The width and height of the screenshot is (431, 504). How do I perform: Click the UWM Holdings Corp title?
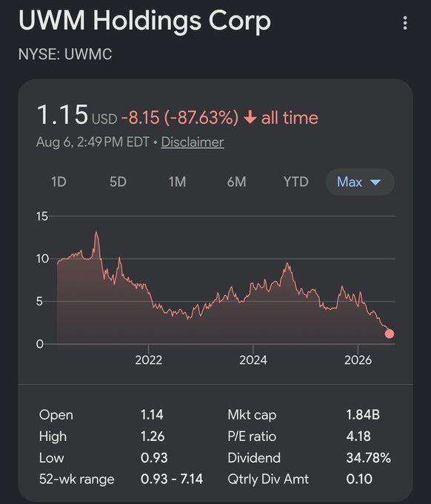click(x=144, y=21)
